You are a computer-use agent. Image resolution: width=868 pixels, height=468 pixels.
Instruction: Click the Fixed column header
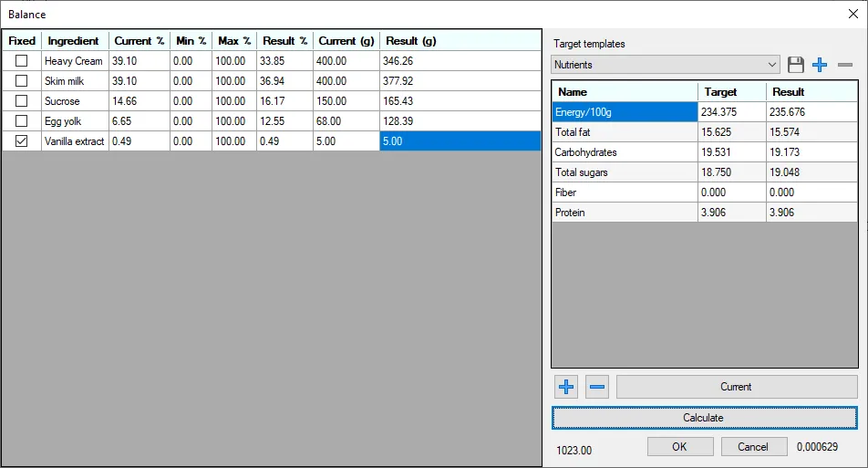[x=22, y=40]
